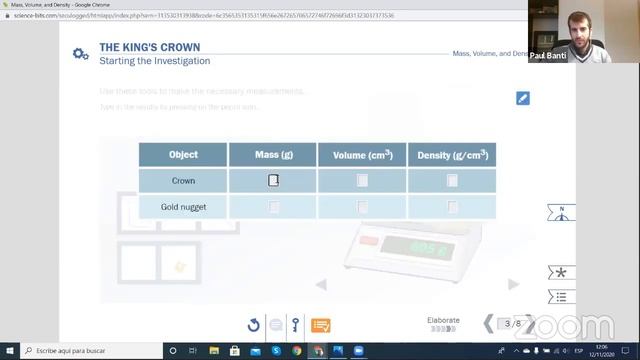Open the asterisk side tab
This screenshot has width=640, height=360.
click(561, 273)
